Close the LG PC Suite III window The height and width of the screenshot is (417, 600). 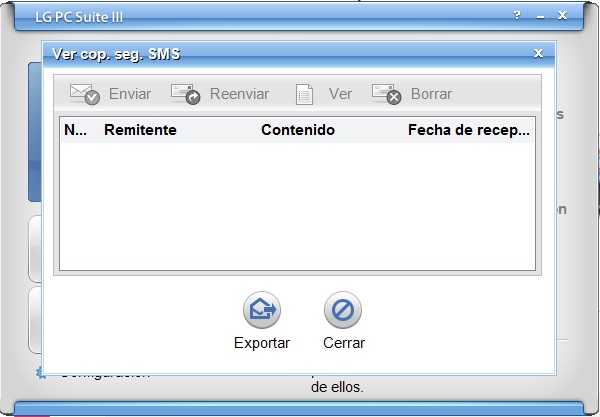(x=562, y=15)
